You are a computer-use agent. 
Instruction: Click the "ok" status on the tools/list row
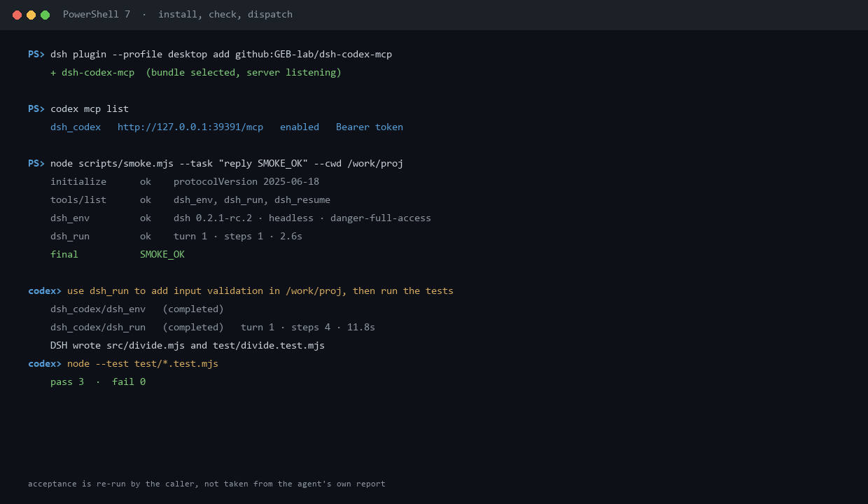tap(146, 200)
